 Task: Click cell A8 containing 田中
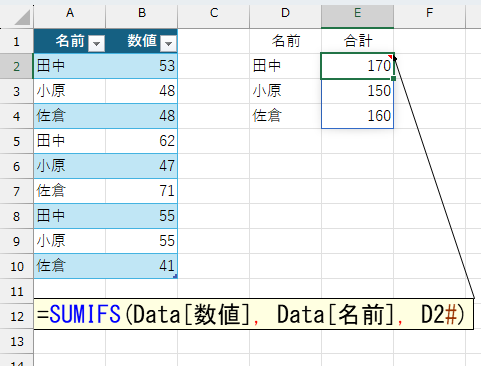(70, 216)
